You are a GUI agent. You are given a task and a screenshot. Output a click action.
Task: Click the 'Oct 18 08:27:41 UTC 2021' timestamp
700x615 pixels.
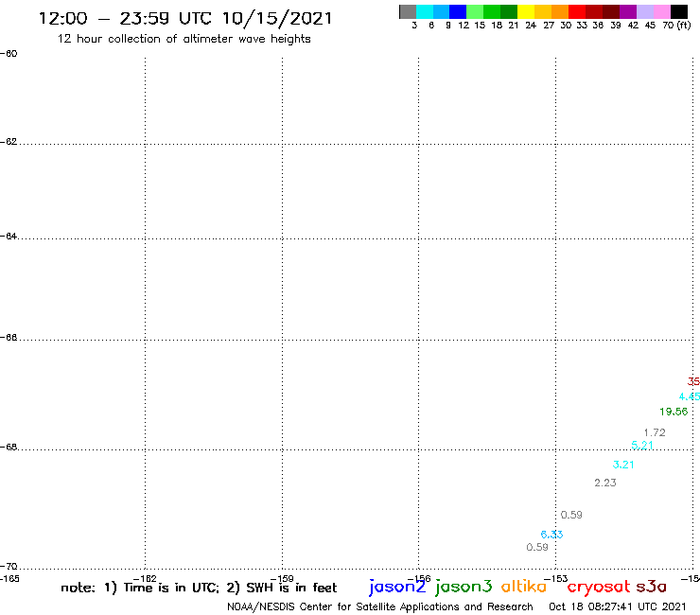[618, 606]
